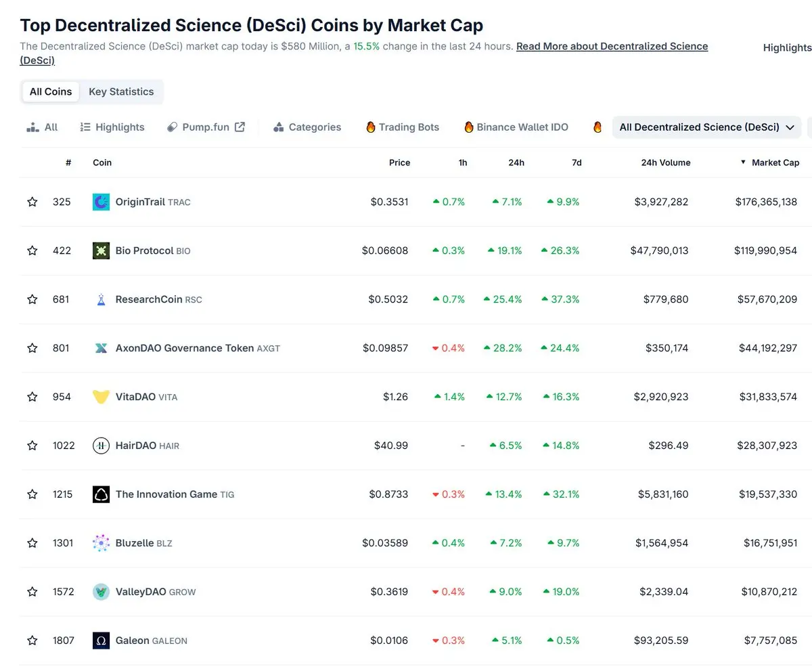This screenshot has height=669, width=812.
Task: Click the AxonDAO coin logo
Action: 101,348
